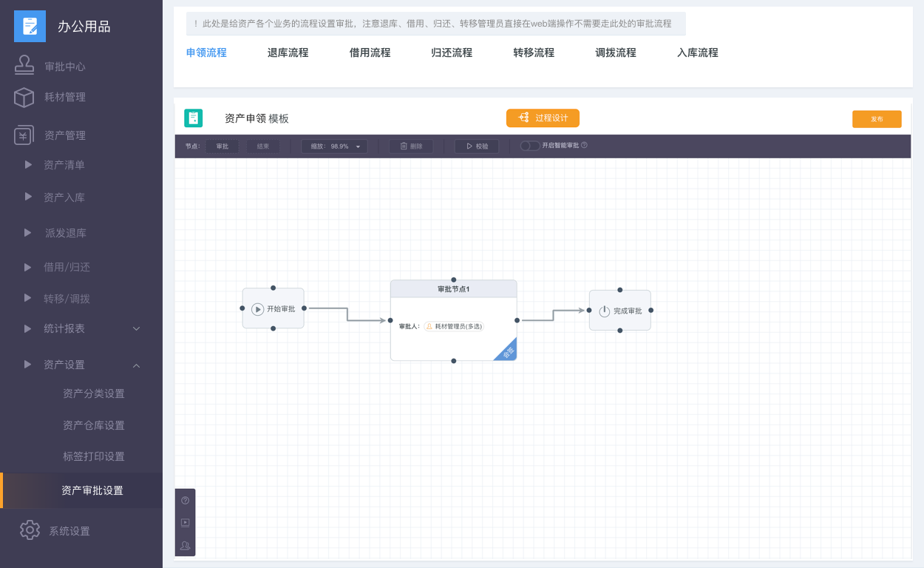
Task: Open 资产仓库设置 in sidebar
Action: coord(94,425)
